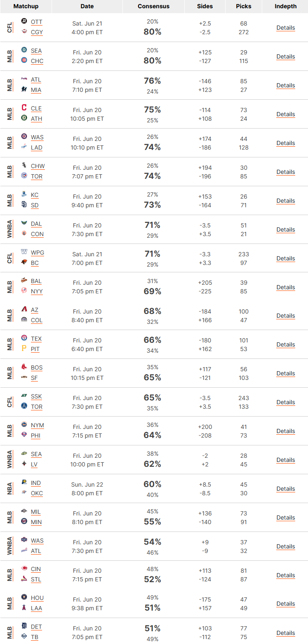Click the Indiana Pacers logo beside IND
The width and height of the screenshot is (308, 644).
[24, 482]
